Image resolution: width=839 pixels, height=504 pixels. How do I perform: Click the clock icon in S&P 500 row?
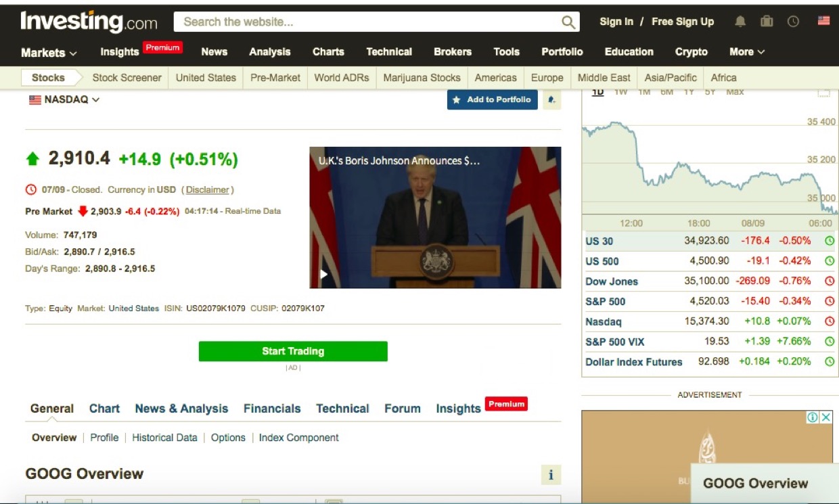(x=830, y=302)
